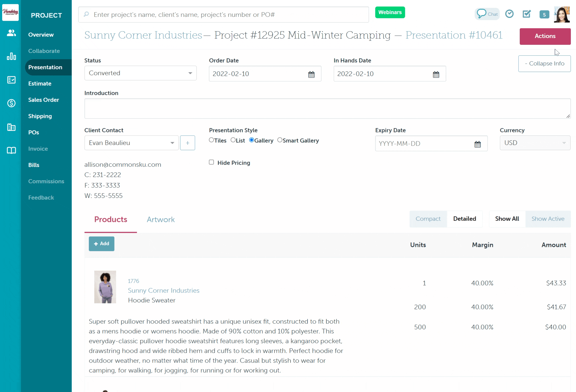Viewport: 576px width, 392px height.
Task: Open the contacts people icon in sidebar
Action: tap(11, 33)
